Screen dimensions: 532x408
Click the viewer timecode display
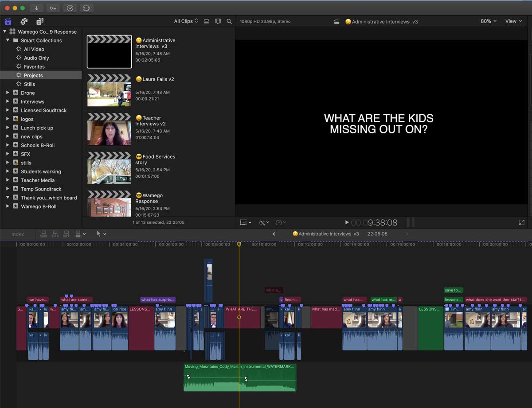point(374,222)
